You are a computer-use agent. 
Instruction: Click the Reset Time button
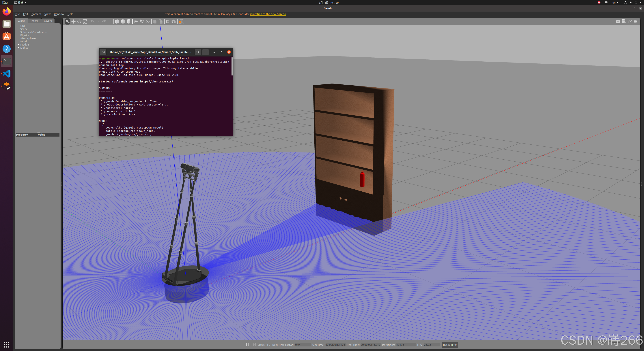coord(449,345)
